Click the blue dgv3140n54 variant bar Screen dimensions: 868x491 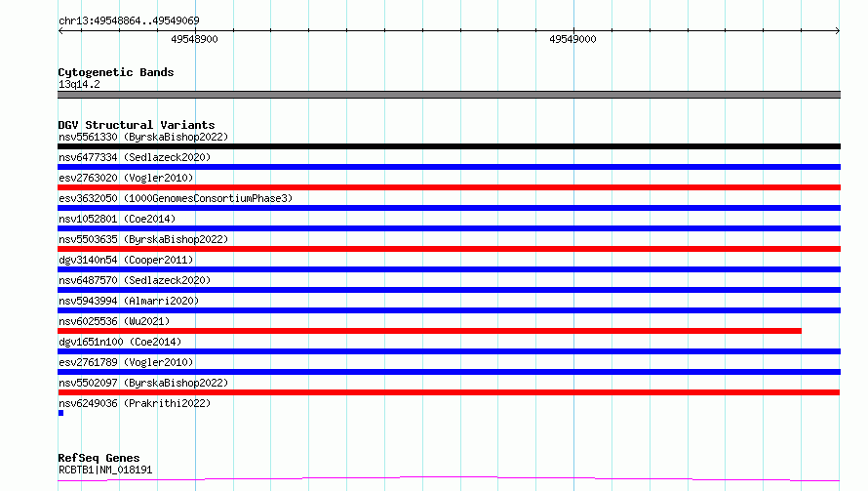[x=449, y=269]
